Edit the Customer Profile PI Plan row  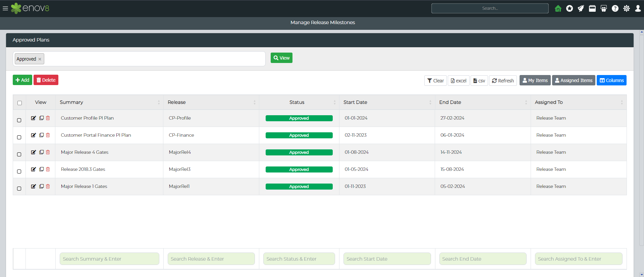point(34,118)
